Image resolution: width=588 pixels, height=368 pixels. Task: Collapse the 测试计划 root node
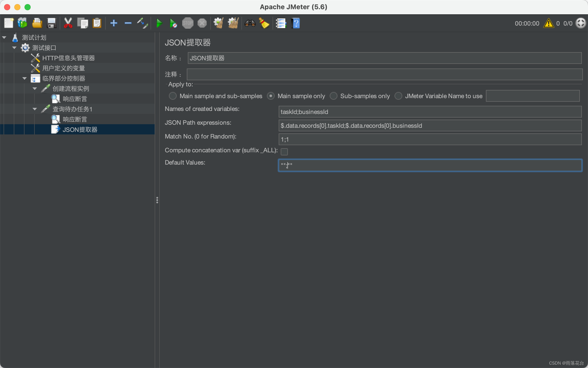coord(4,38)
